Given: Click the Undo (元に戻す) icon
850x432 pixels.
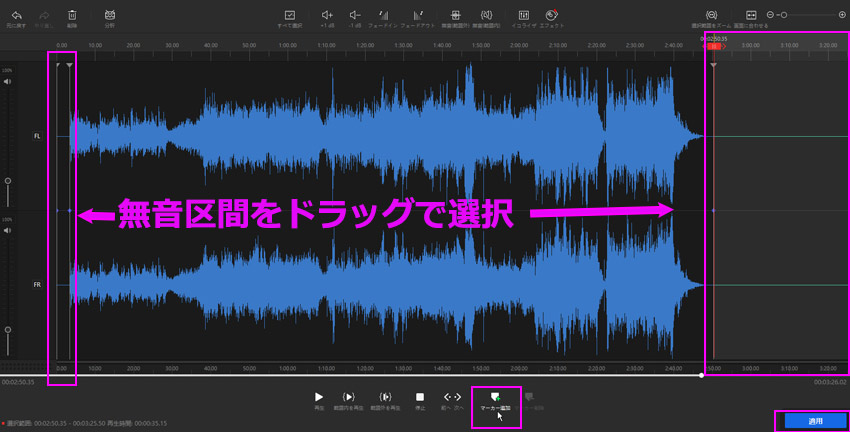Looking at the screenshot, I should (16, 15).
